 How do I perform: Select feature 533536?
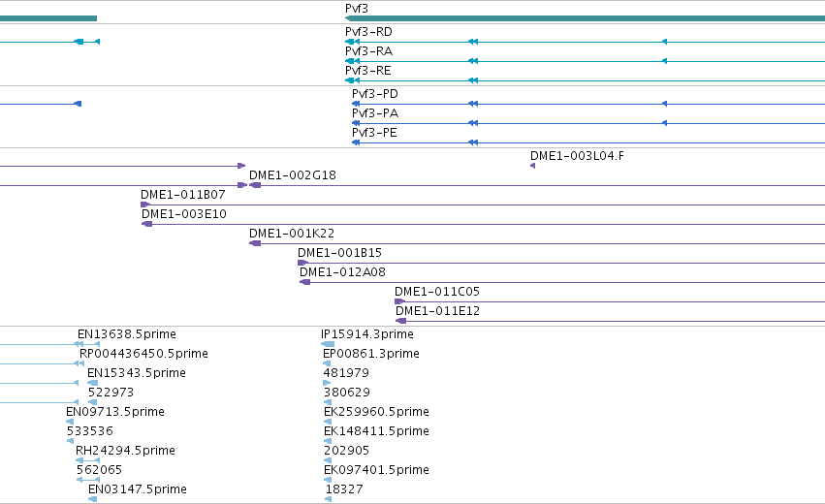click(89, 431)
